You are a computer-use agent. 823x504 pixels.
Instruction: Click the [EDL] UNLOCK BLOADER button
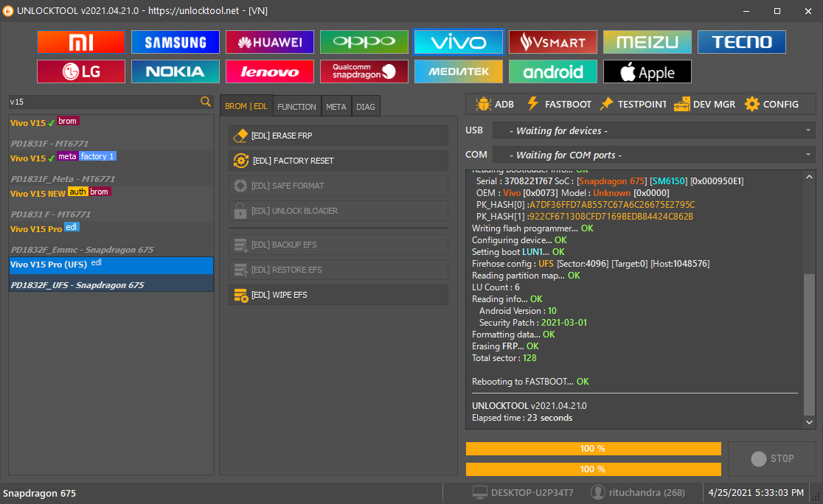[x=338, y=211]
